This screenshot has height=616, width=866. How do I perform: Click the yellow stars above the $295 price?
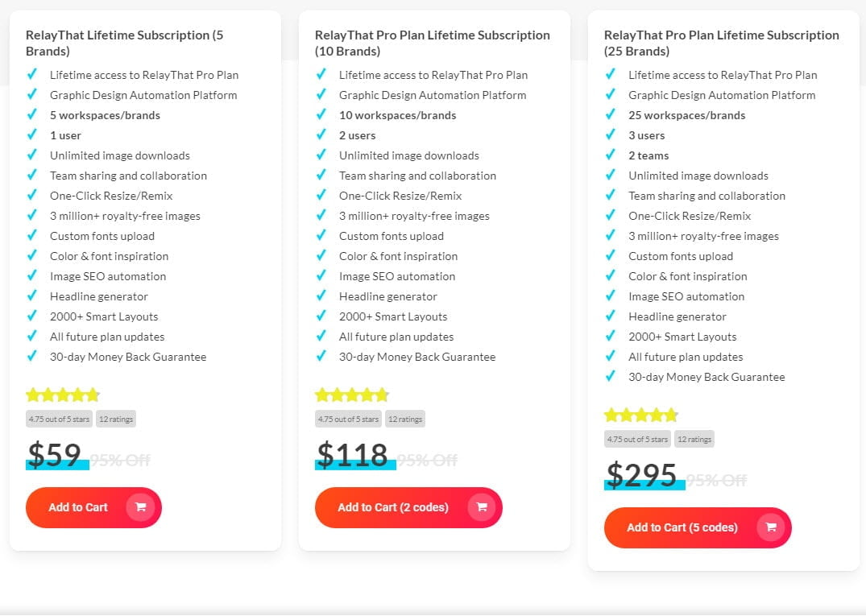[x=641, y=415]
